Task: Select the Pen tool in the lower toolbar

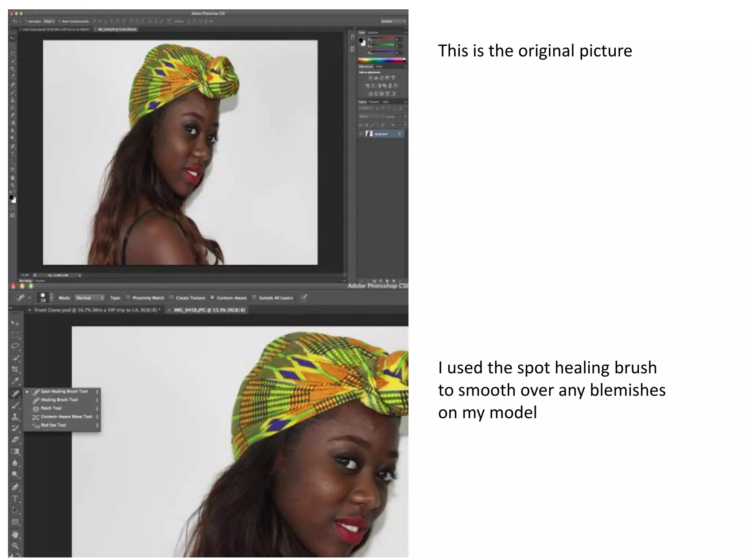Action: 15,487
